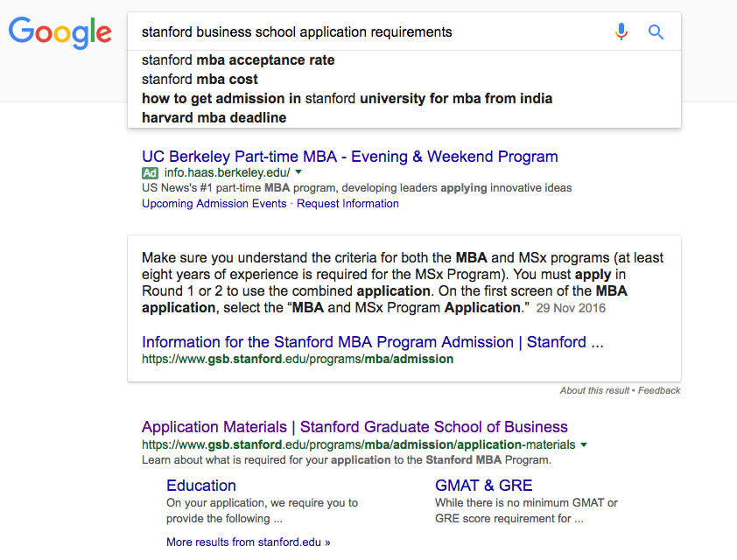Open the 'Education' sitelink
737x560 pixels.
pos(201,486)
